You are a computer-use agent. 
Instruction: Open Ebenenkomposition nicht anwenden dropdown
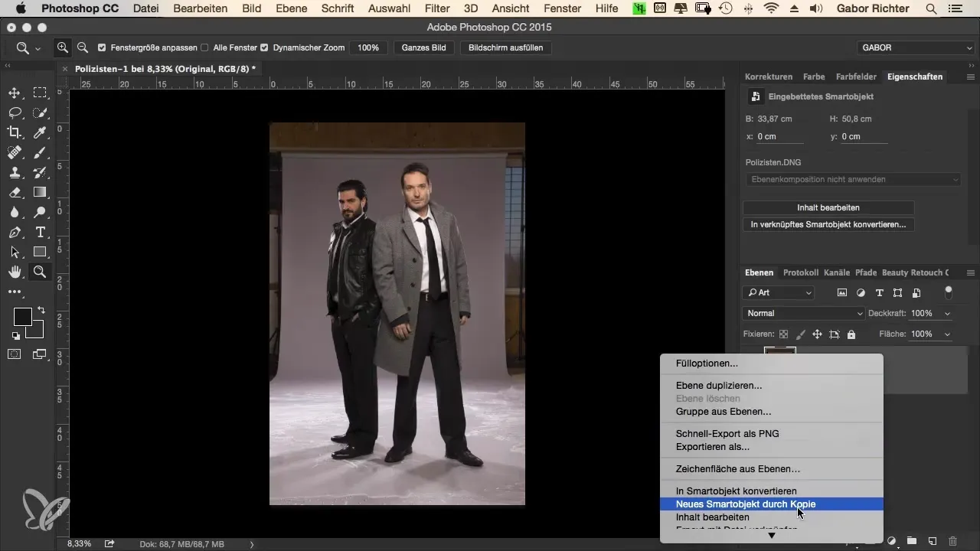pyautogui.click(x=853, y=179)
